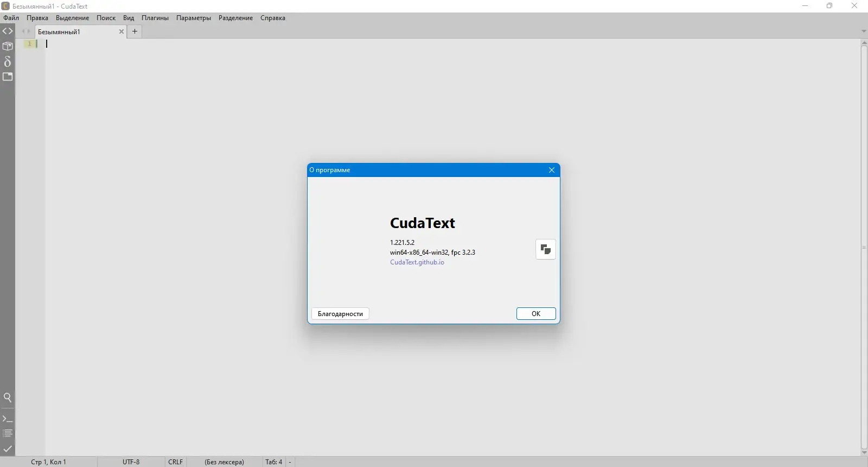Image resolution: width=868 pixels, height=467 pixels.
Task: Open the Параметры menu
Action: [194, 18]
